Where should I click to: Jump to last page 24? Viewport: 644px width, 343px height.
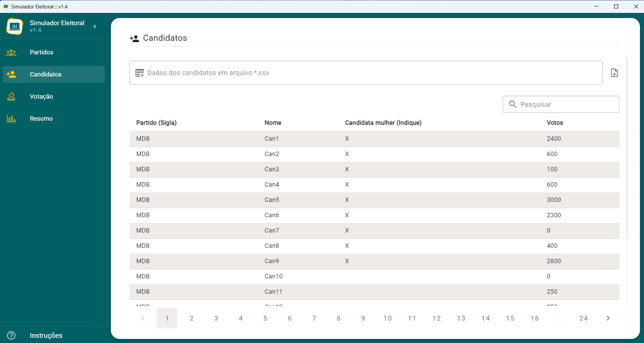(583, 318)
